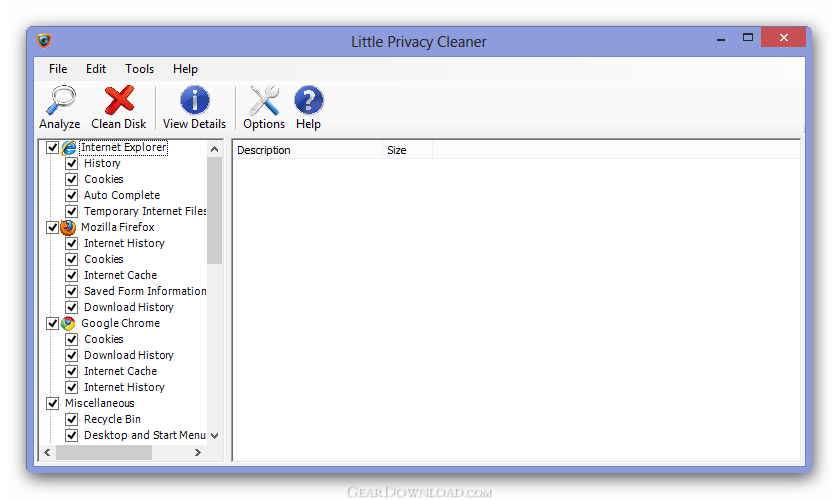839x500 pixels.
Task: Click the tree horizontal scroll right arrow
Action: (198, 452)
